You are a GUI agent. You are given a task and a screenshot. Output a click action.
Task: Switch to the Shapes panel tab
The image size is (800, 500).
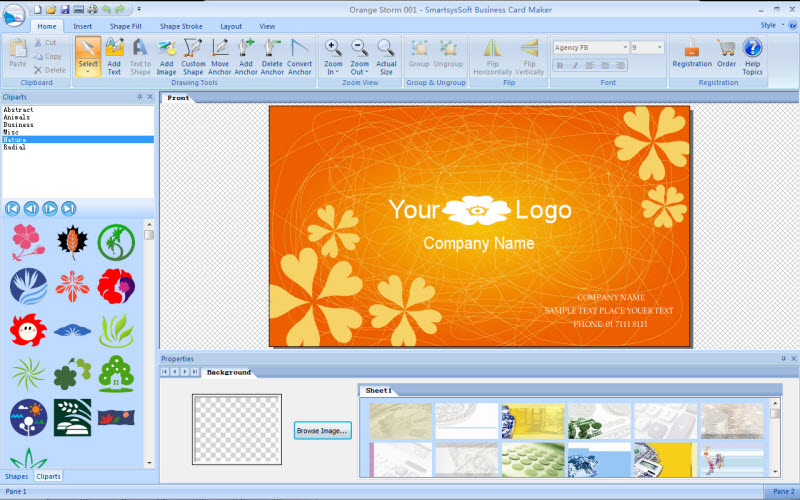pos(17,476)
